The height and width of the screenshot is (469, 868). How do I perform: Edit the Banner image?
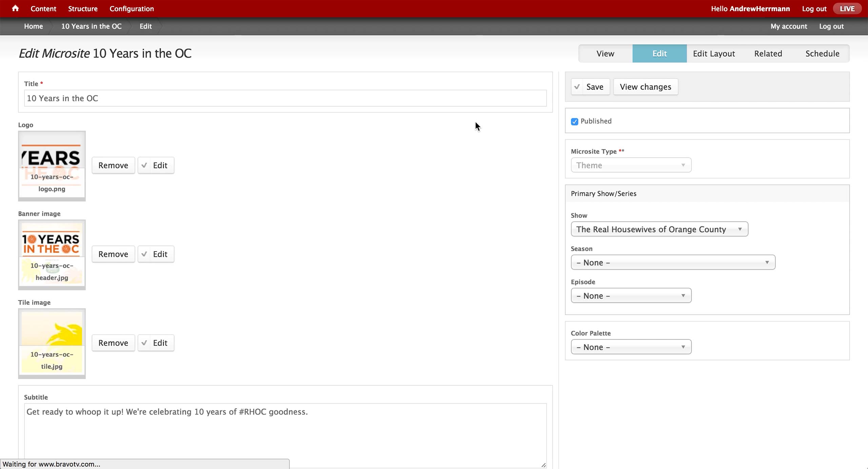pyautogui.click(x=156, y=254)
